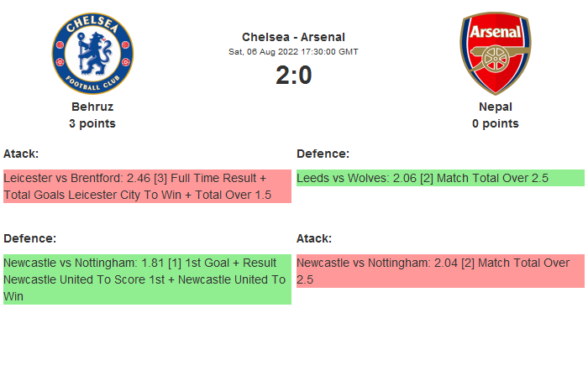588x386 pixels.
Task: Click Atack heading above the Leicester bet
Action: (21, 154)
